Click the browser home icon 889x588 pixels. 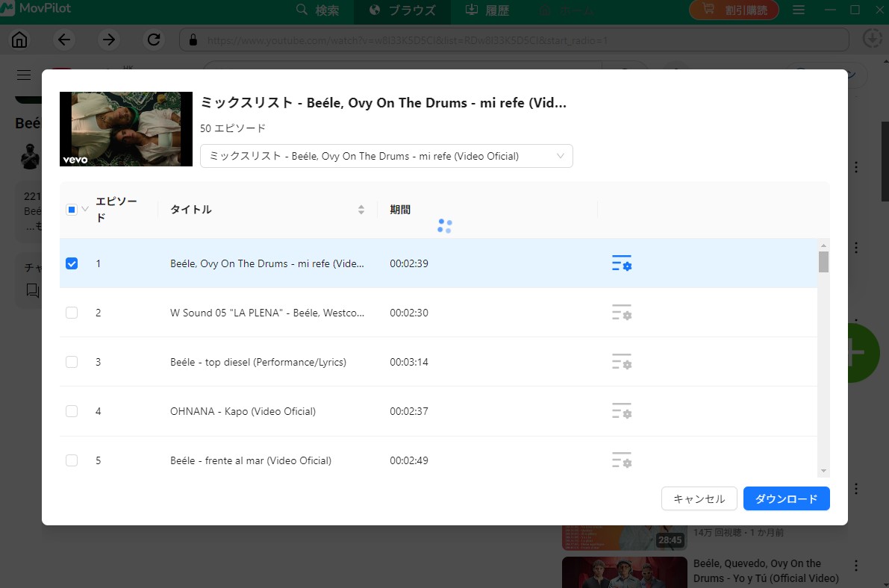coord(19,40)
